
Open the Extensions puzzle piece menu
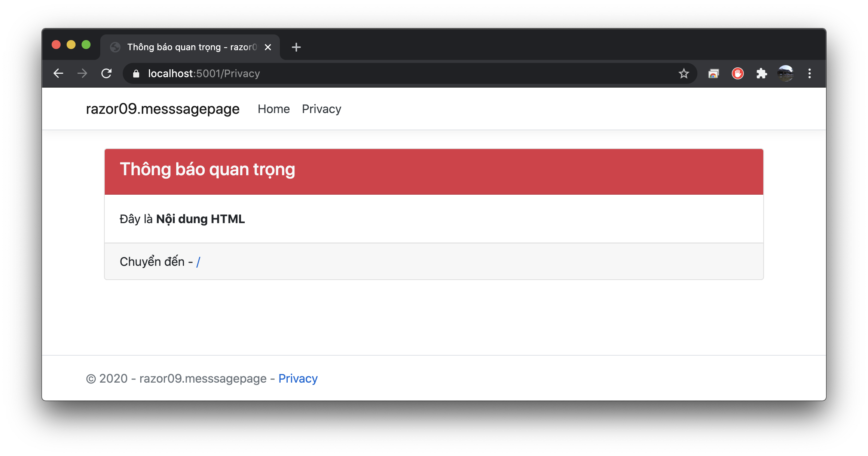[x=761, y=73]
